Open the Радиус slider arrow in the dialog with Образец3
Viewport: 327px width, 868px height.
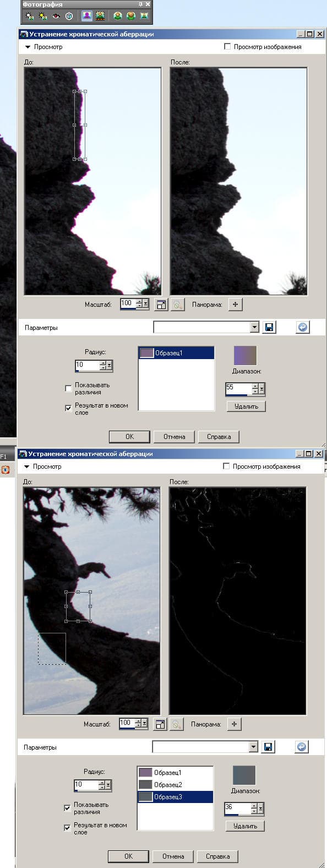108,785
